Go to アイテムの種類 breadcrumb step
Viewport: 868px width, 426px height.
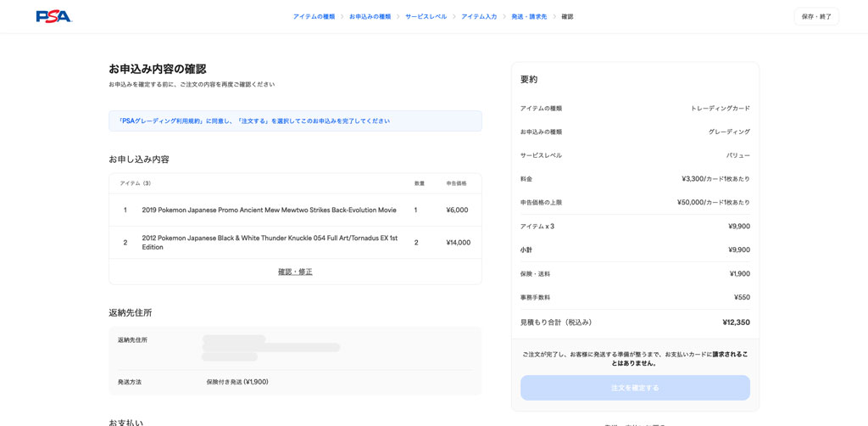(314, 17)
